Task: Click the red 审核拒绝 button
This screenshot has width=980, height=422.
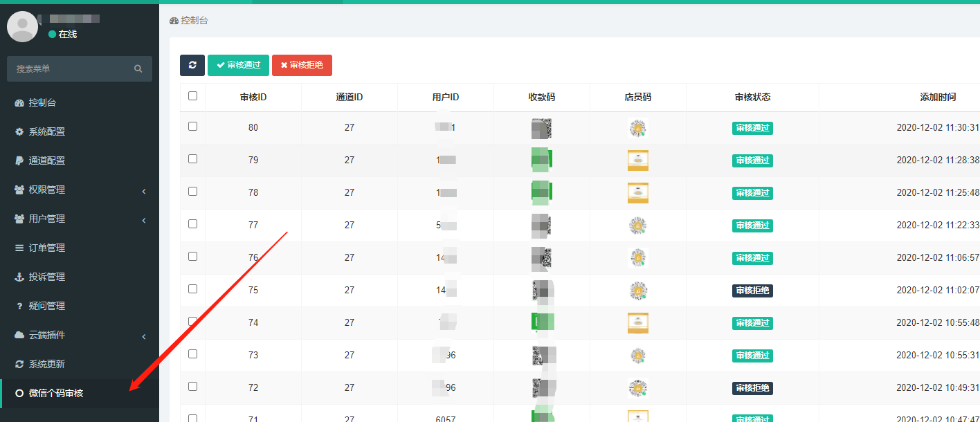Action: point(302,65)
